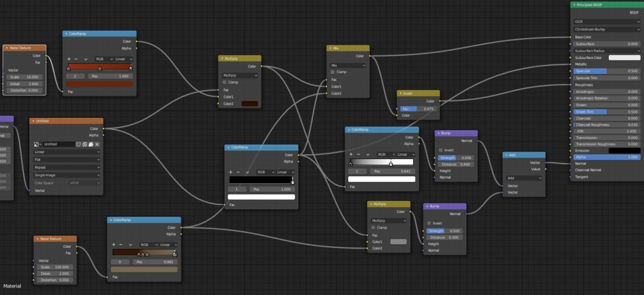Add a stop in the brown ColorRamp with three stops
644x295 pixels.
click(114, 245)
